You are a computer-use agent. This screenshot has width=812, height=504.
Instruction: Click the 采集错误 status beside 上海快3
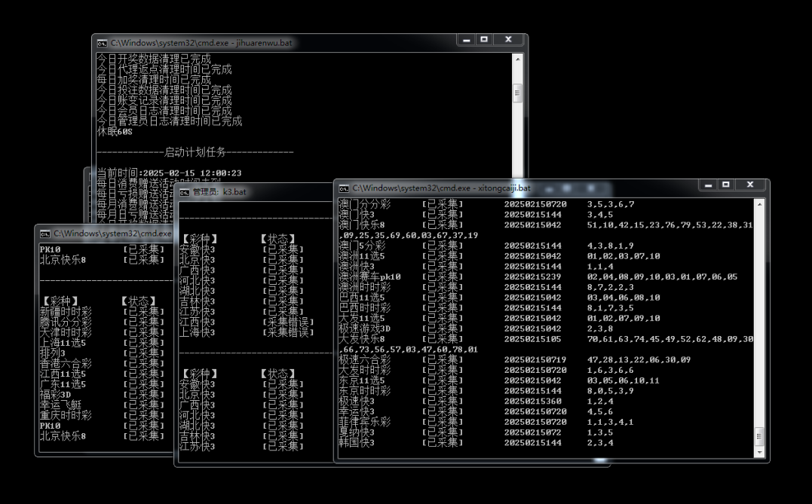point(287,332)
